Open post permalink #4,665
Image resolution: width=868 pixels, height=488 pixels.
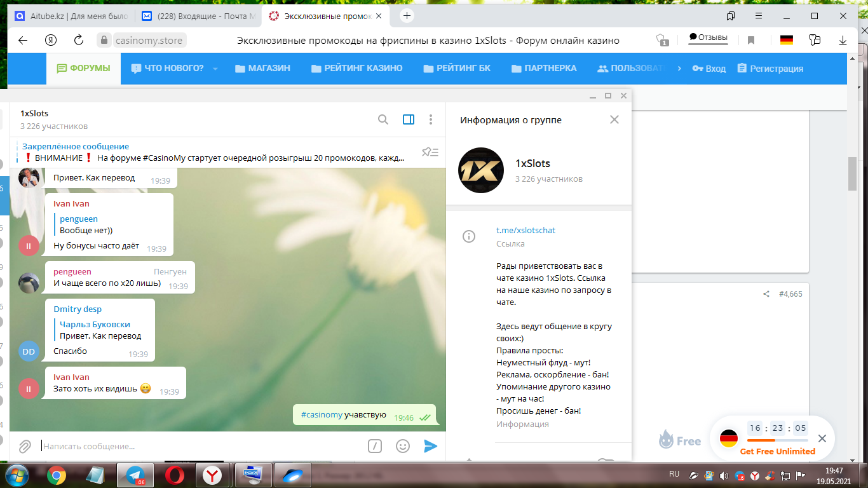tap(790, 294)
